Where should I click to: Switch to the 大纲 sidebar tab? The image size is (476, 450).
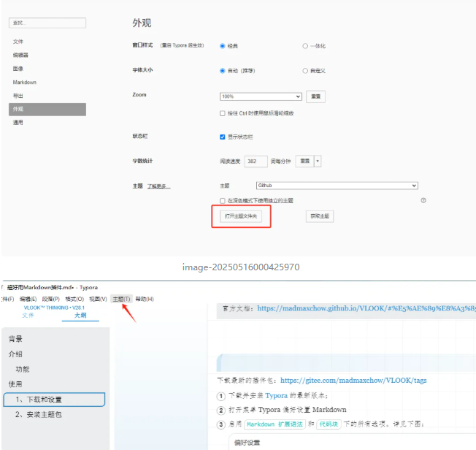(80, 316)
